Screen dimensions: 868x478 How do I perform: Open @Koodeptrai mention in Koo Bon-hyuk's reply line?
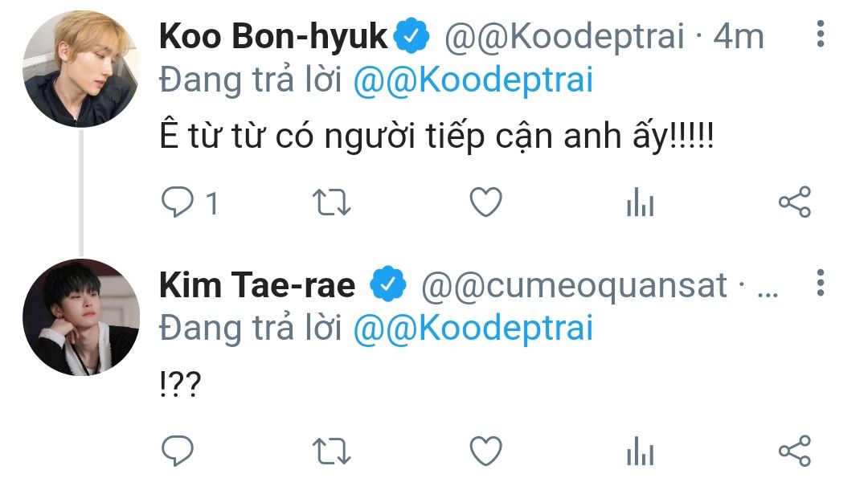tap(473, 80)
